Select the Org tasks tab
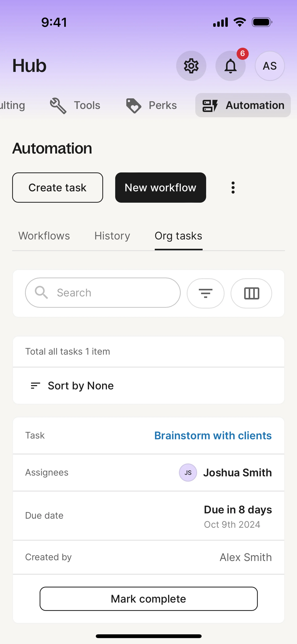Screen dimensions: 297x644 click(178, 236)
